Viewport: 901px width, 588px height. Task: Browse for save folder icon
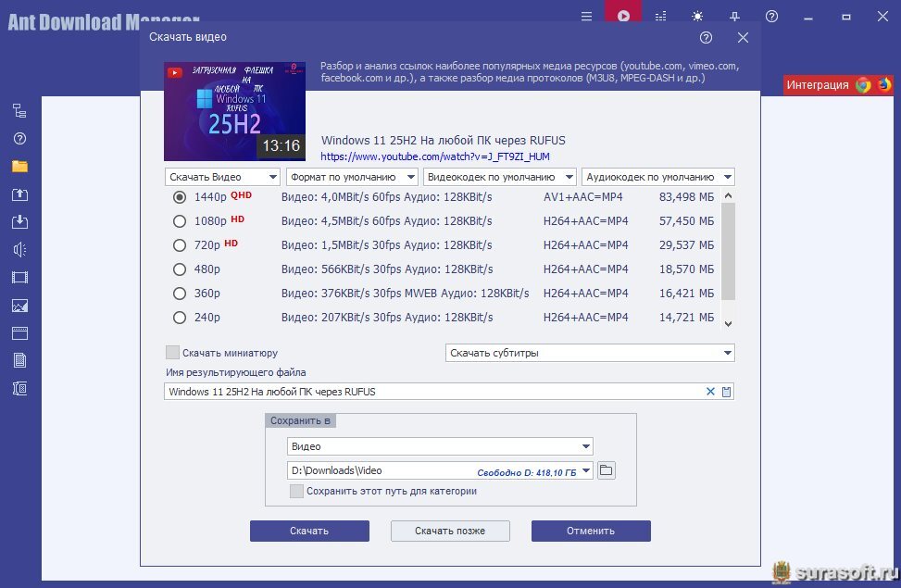(606, 470)
